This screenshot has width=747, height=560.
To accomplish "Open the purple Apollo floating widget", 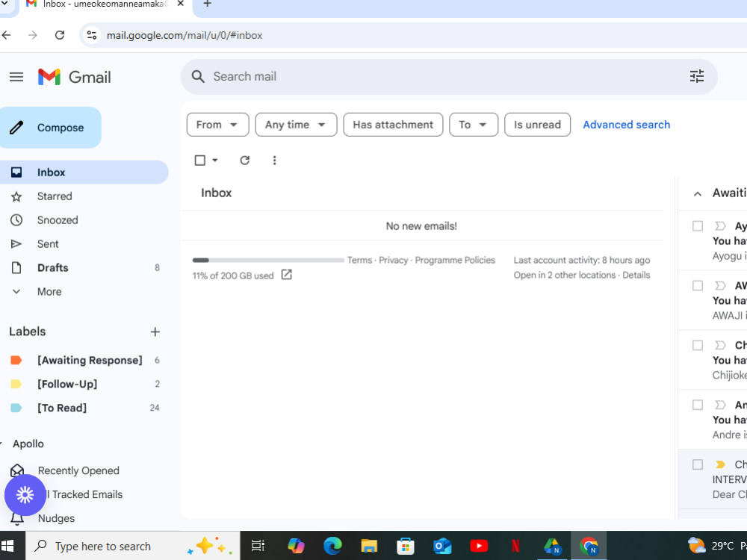I will (25, 495).
